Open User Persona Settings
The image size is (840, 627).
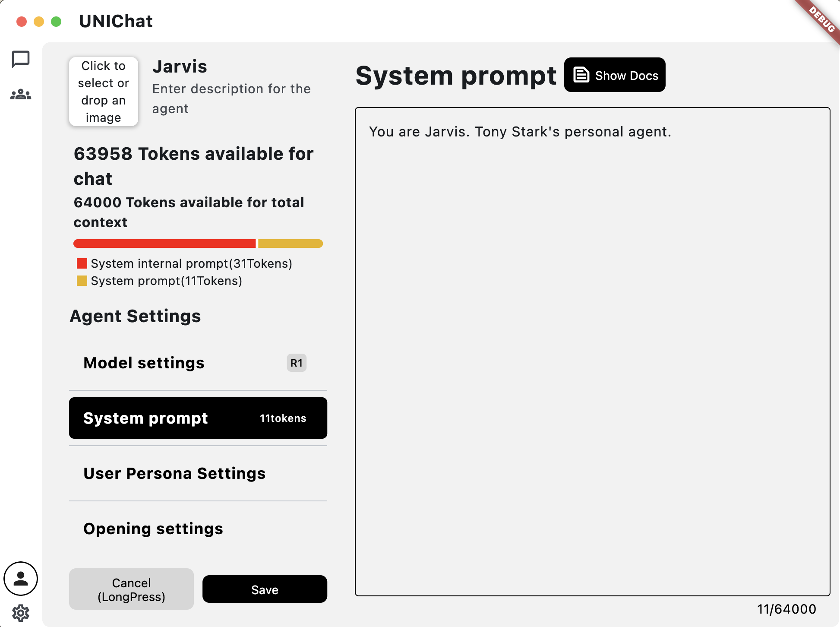pyautogui.click(x=174, y=473)
